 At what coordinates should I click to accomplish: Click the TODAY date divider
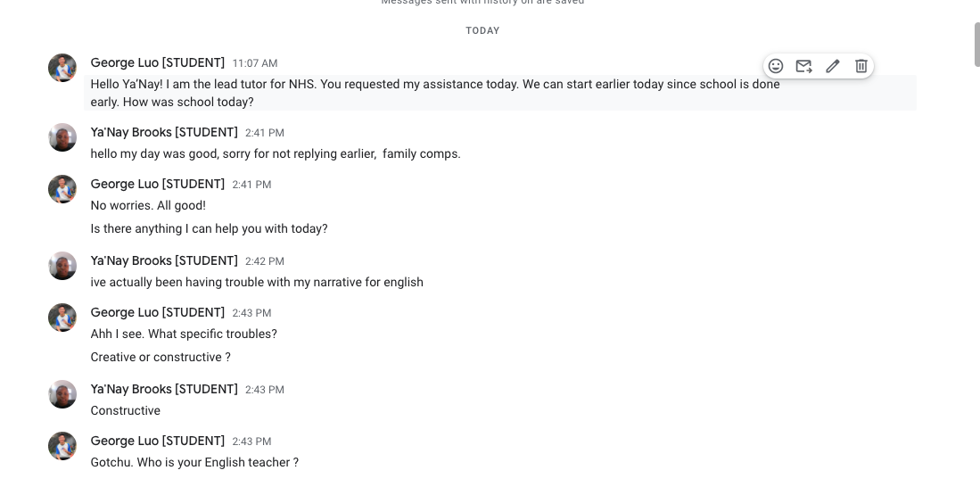(x=482, y=30)
